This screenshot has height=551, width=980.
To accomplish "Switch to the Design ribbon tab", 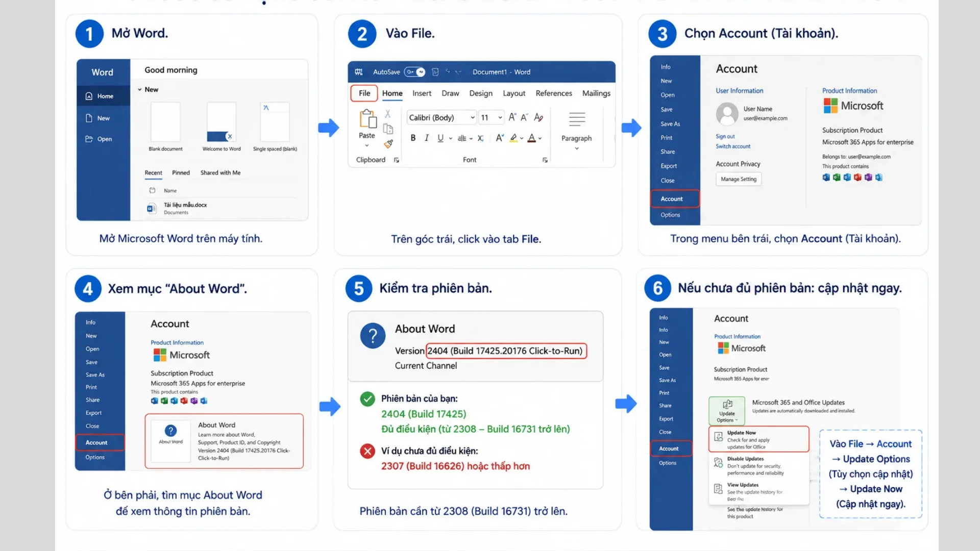I will (x=481, y=93).
